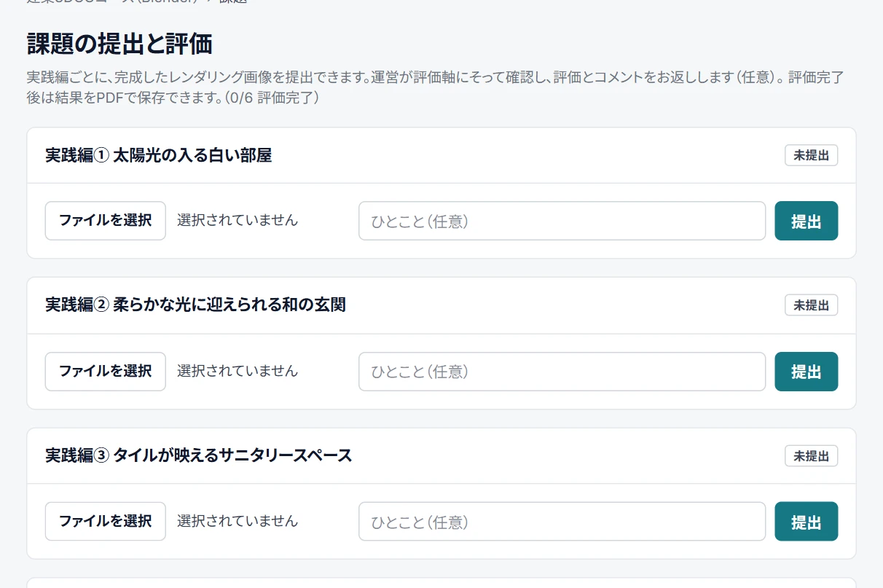Image resolution: width=883 pixels, height=588 pixels.
Task: Click the heading 実践編① 太陽光の入る白い部屋
Action: 158,155
